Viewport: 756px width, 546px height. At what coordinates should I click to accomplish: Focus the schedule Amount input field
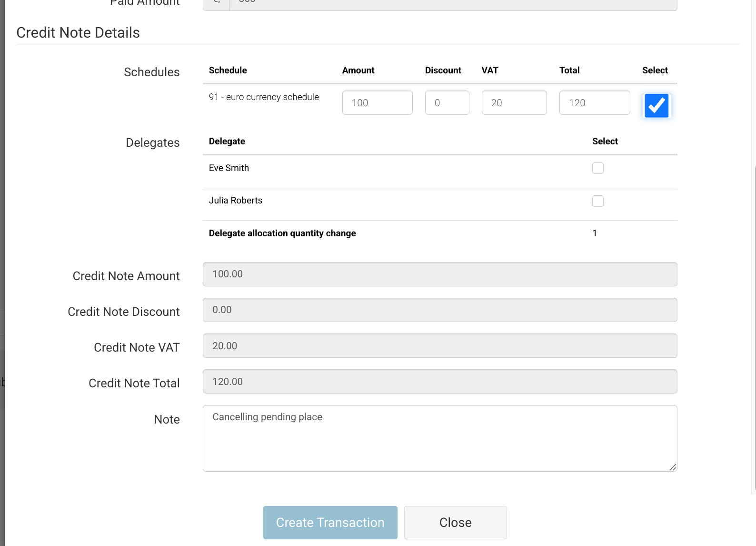click(377, 103)
